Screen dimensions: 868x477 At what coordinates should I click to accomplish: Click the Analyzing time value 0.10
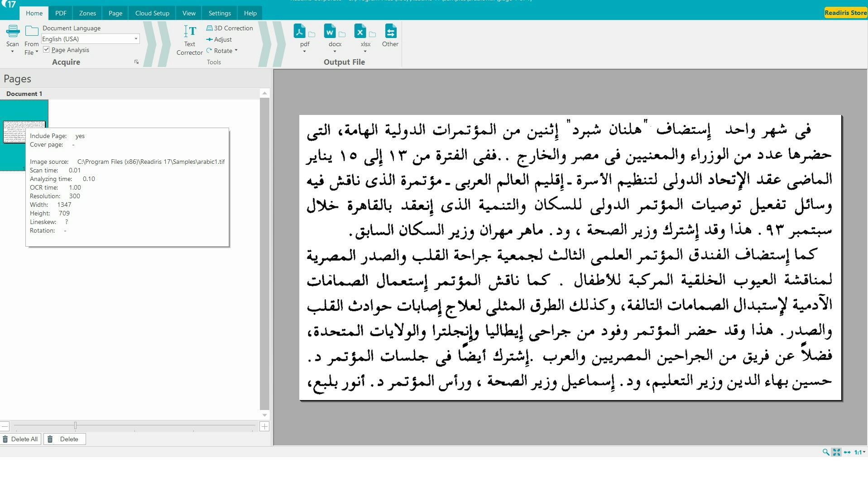pyautogui.click(x=89, y=179)
